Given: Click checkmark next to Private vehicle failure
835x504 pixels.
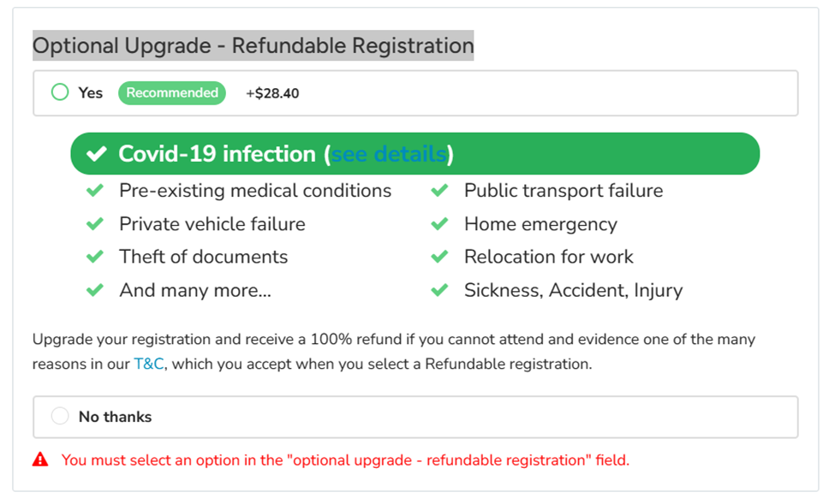Looking at the screenshot, I should tap(95, 224).
